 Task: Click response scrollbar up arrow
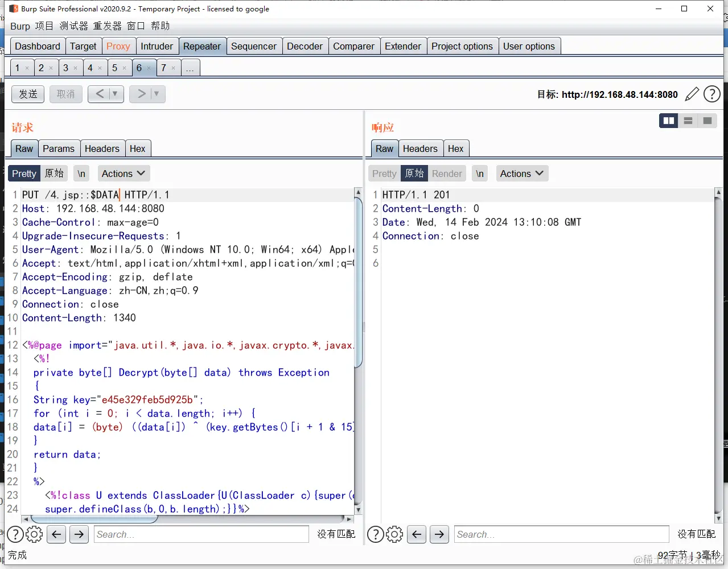click(718, 192)
